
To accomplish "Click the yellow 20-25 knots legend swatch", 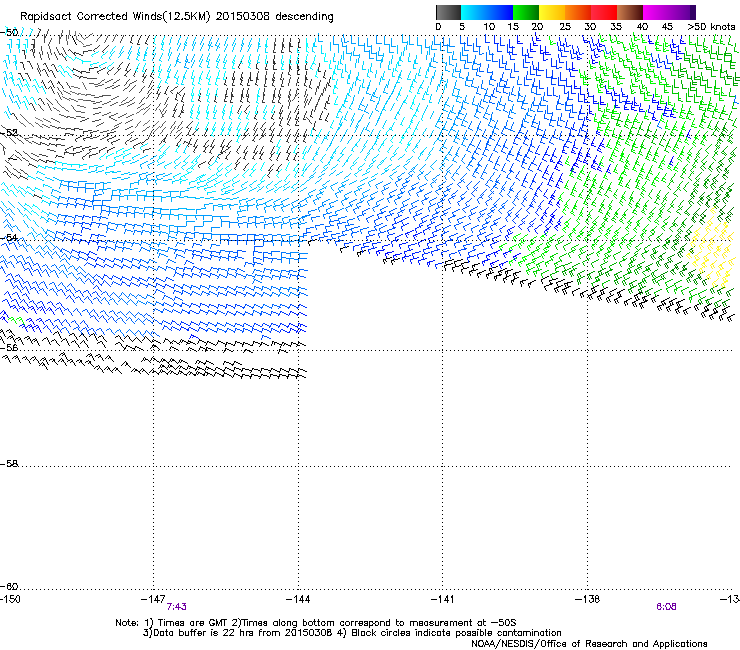I will coord(552,12).
